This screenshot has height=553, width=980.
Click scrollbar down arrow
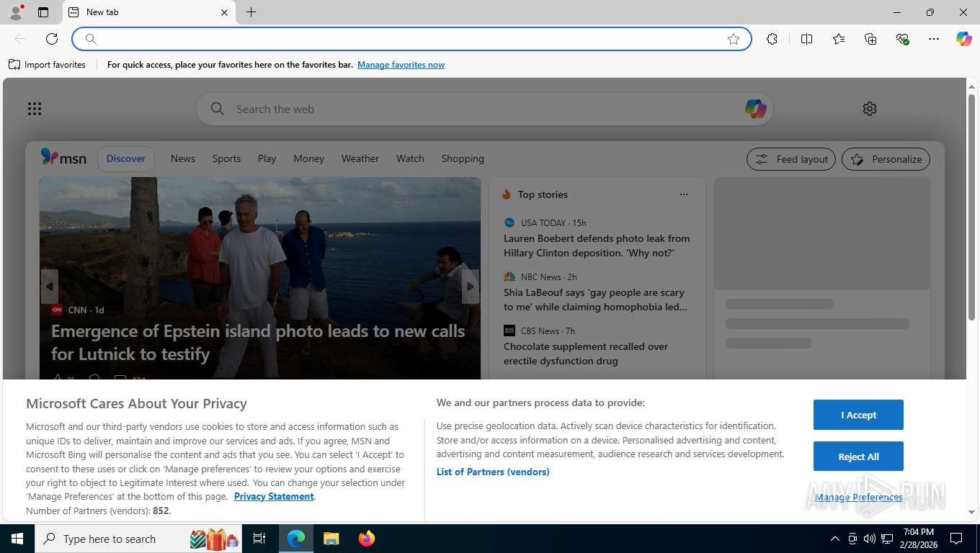click(x=971, y=512)
